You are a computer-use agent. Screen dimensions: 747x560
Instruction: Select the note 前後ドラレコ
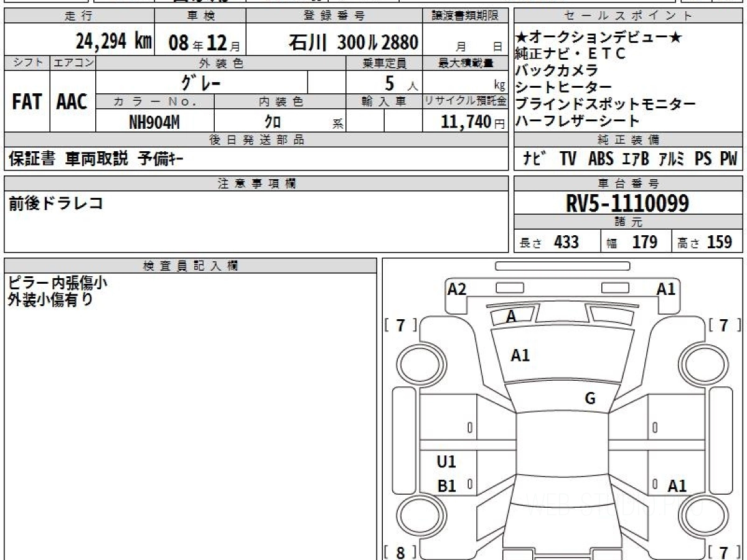[55, 203]
